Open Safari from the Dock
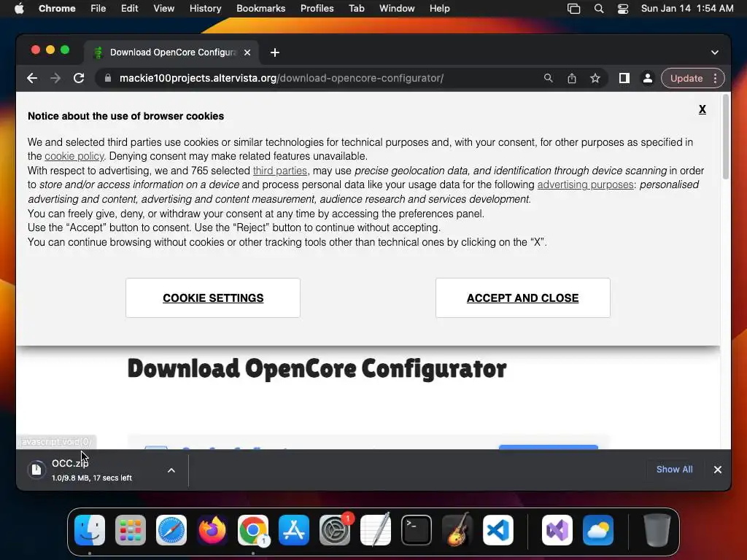This screenshot has width=747, height=560. (171, 530)
